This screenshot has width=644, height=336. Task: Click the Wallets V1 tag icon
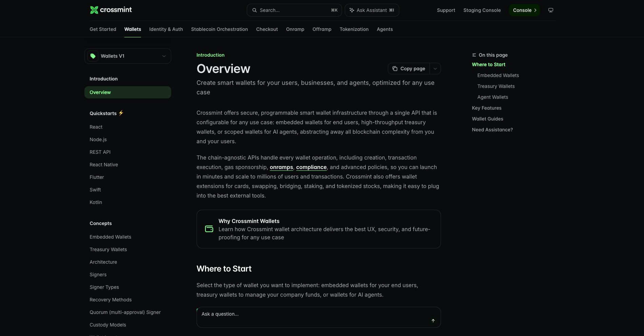93,56
